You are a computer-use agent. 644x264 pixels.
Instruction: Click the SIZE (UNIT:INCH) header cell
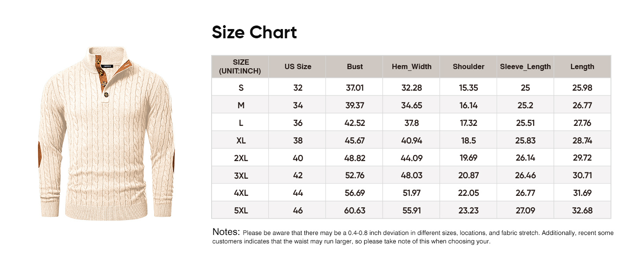(x=241, y=67)
